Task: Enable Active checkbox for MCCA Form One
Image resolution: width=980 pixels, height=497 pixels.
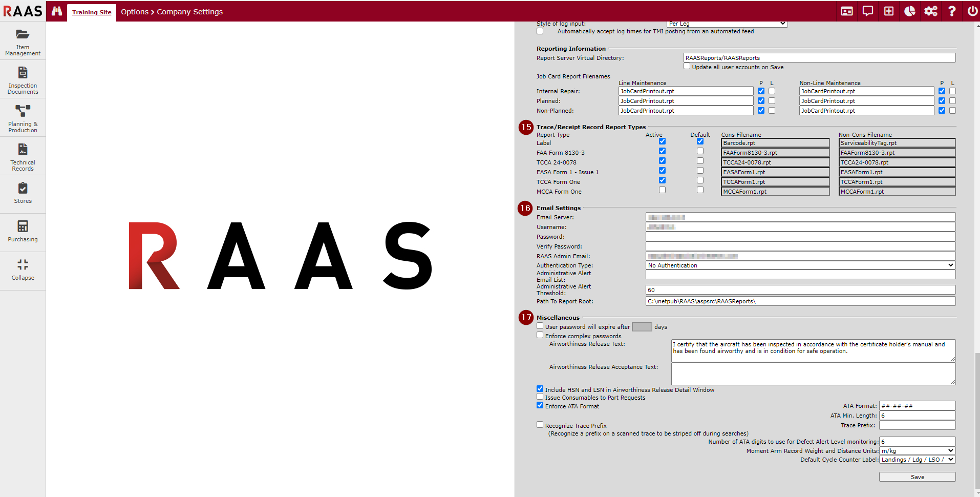Action: [x=662, y=190]
